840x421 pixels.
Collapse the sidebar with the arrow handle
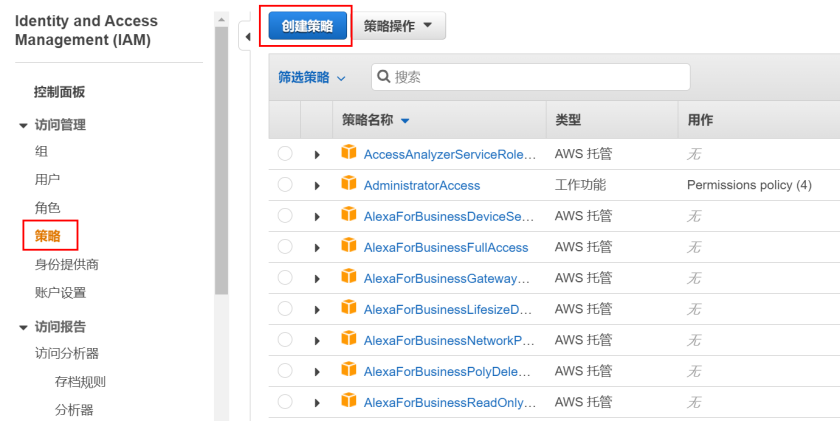(247, 37)
